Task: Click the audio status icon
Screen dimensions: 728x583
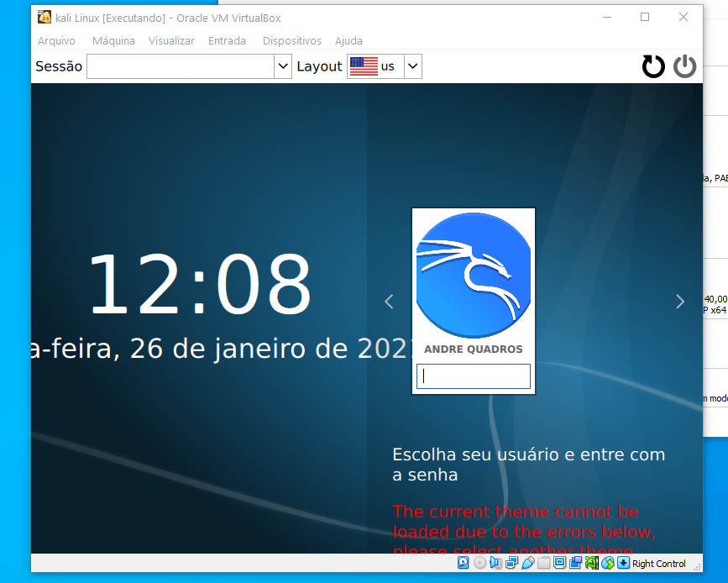Action: [495, 563]
